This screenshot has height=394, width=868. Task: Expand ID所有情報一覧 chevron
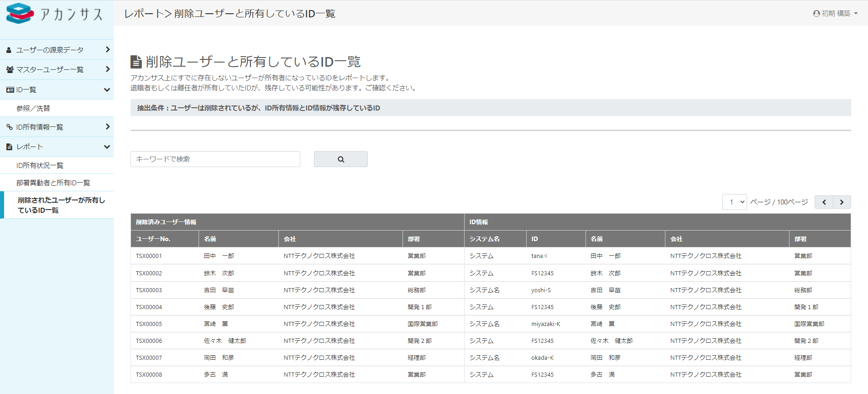click(x=108, y=126)
